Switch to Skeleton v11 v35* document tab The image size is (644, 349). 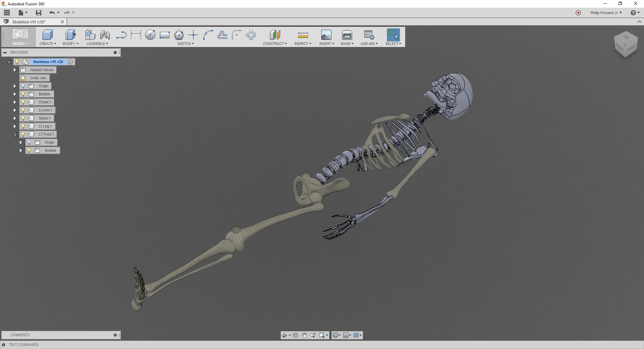[x=29, y=22]
